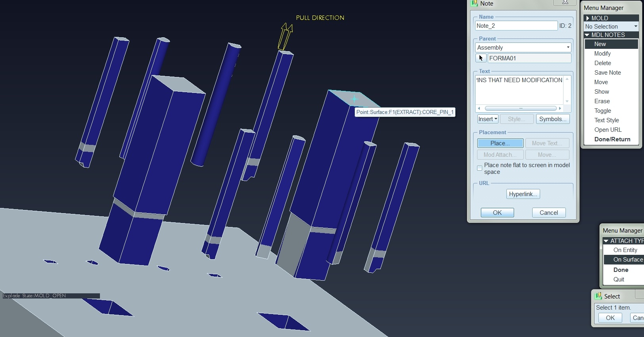The image size is (644, 337).
Task: Open the Insert dropdown button
Action: click(x=488, y=119)
